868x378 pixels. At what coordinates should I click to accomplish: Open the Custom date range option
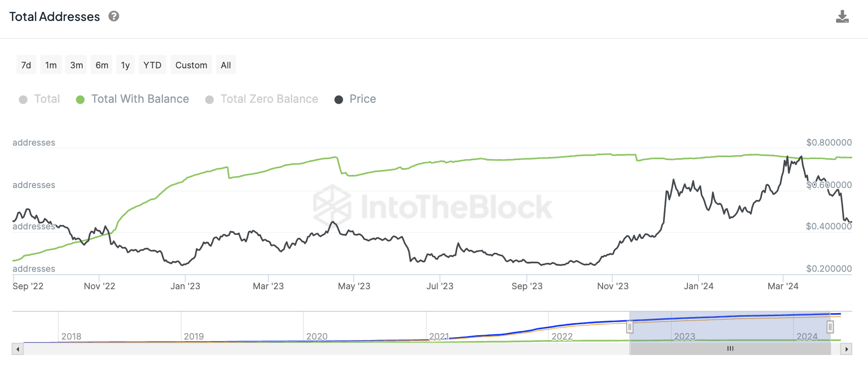point(191,65)
